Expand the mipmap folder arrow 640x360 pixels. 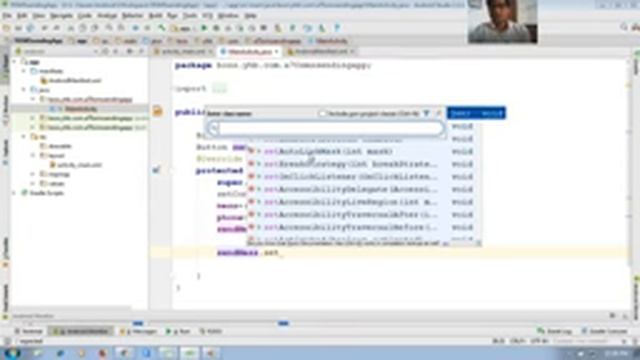[34, 174]
